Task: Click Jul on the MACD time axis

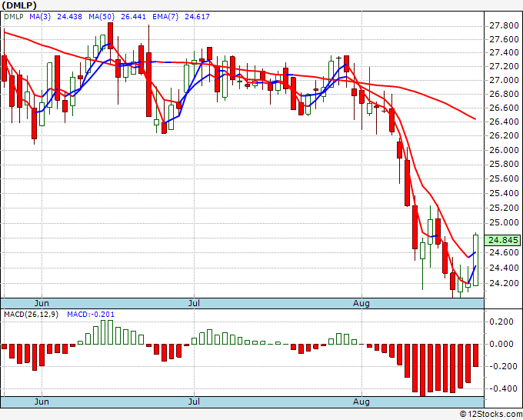Action: click(194, 402)
